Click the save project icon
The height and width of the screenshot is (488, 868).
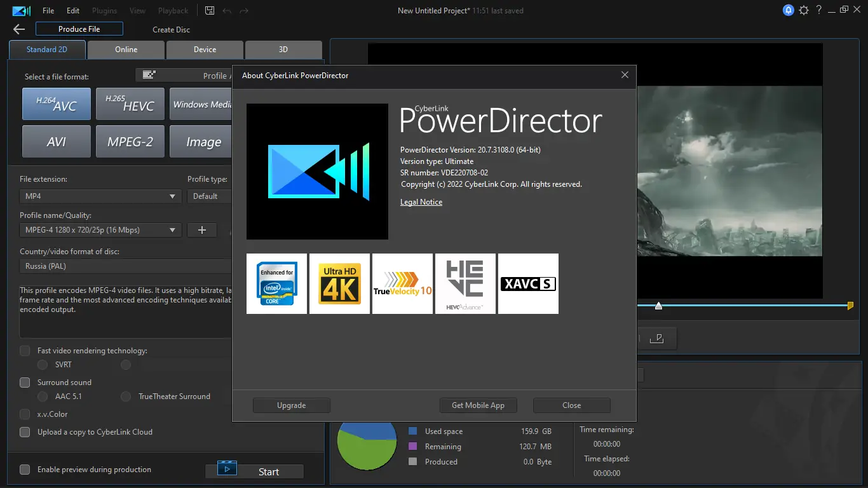point(210,10)
